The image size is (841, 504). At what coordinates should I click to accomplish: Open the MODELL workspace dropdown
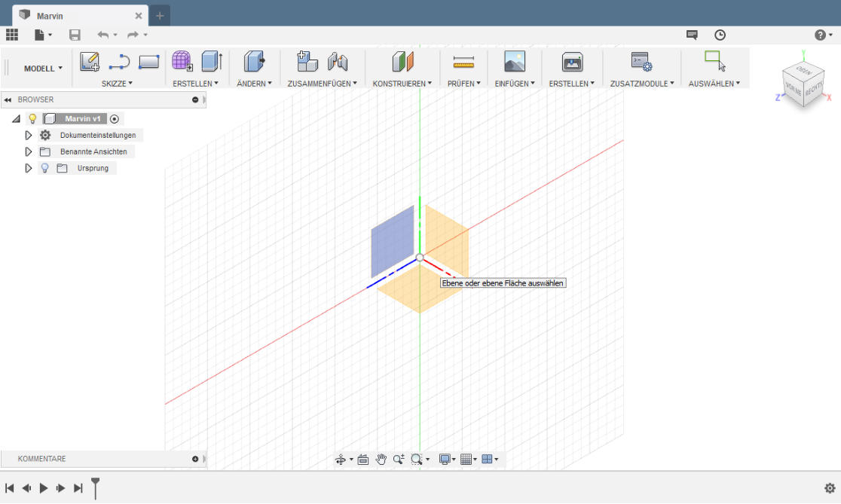(43, 69)
